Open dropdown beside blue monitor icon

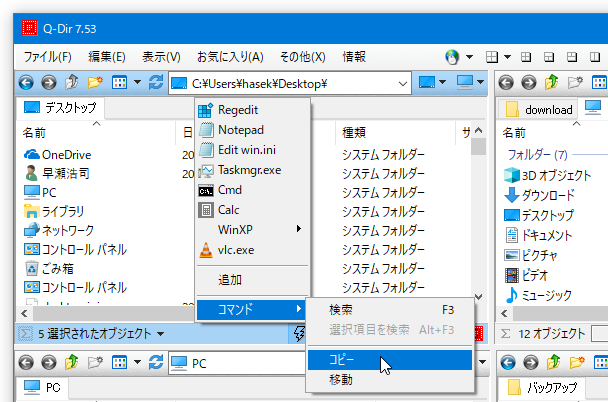point(442,82)
